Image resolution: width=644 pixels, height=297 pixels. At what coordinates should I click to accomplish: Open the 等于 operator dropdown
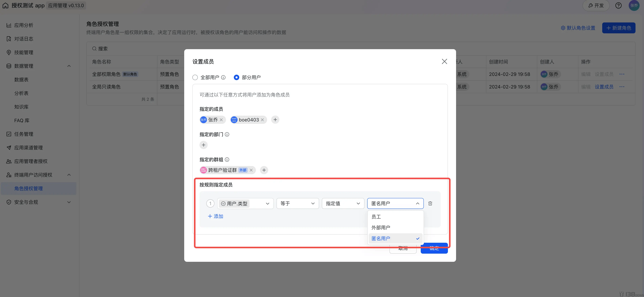[298, 203]
